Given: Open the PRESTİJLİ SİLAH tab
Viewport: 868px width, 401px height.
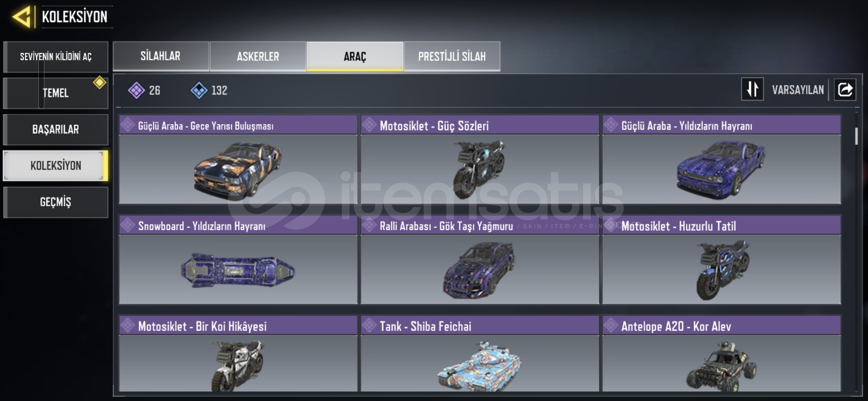Looking at the screenshot, I should pos(452,56).
